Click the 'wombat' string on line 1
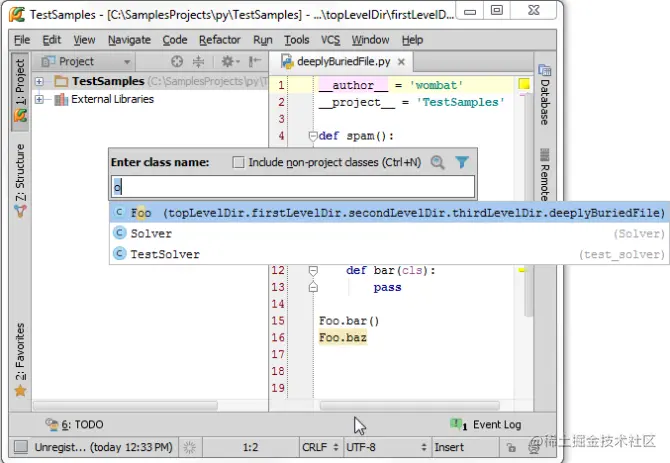Image resolution: width=670 pixels, height=463 pixels. [436, 85]
